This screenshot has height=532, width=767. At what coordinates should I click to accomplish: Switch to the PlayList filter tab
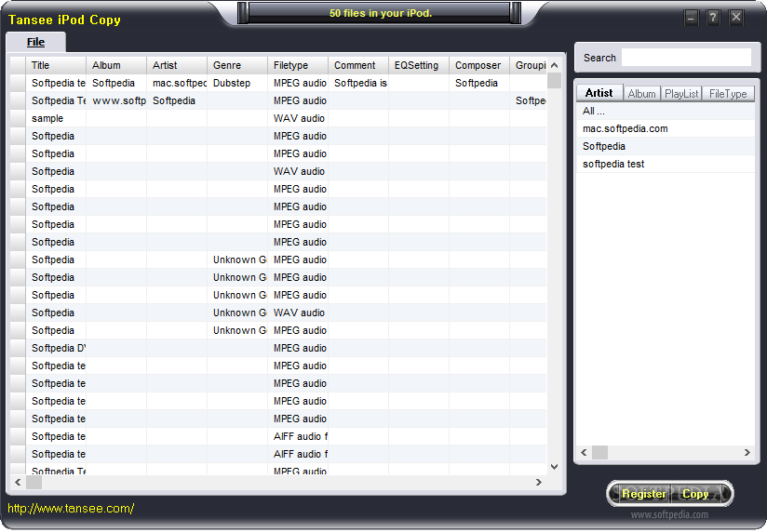coord(681,93)
